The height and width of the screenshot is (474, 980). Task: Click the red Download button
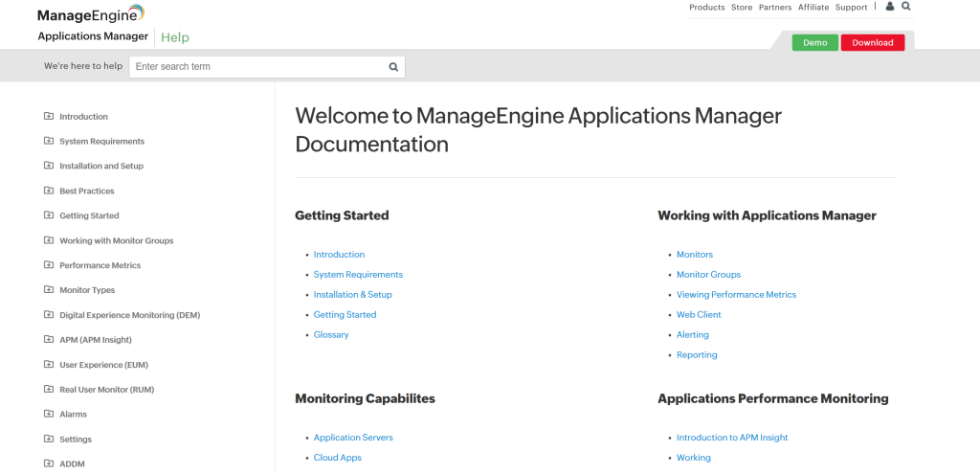[x=873, y=42]
